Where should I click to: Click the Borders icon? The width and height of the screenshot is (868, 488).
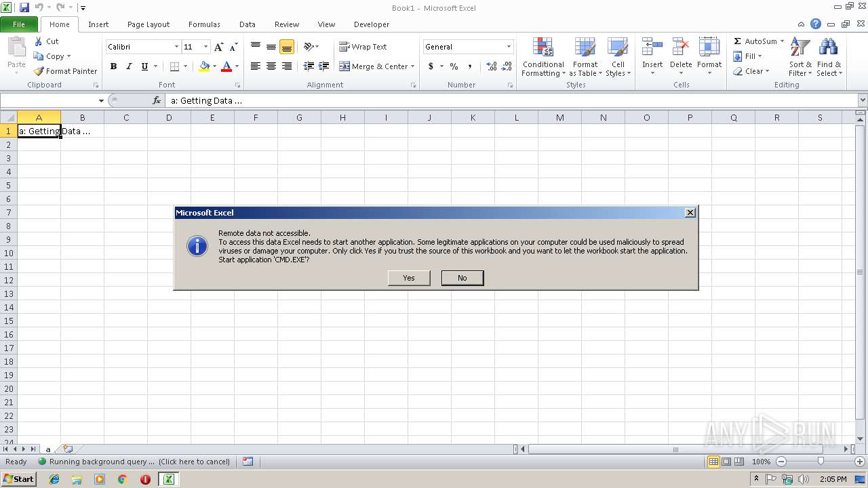pyautogui.click(x=174, y=66)
